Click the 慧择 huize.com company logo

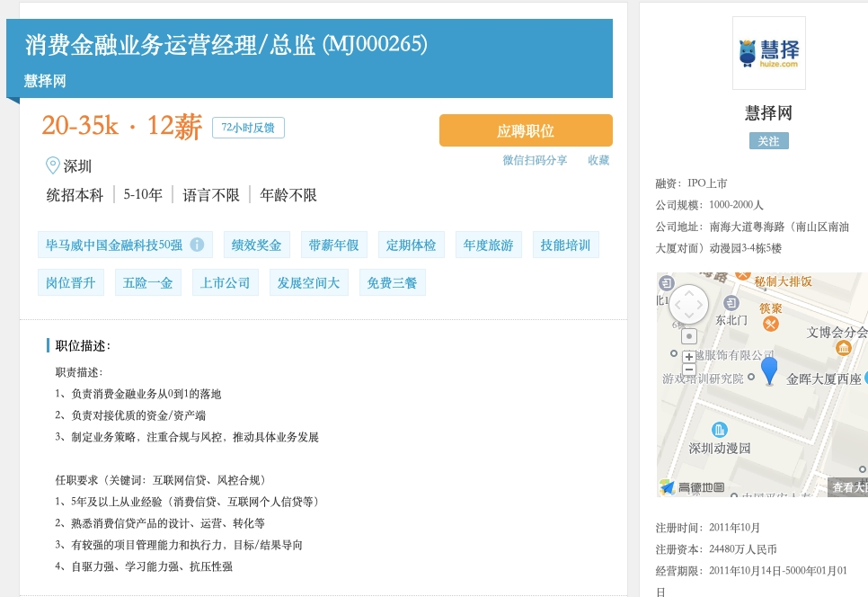tap(768, 53)
